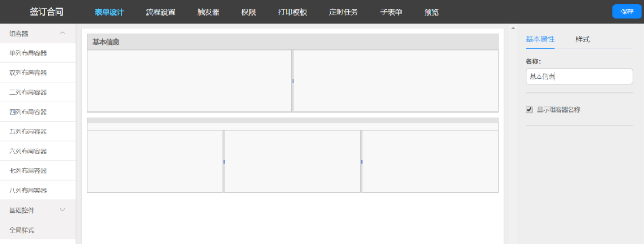Select 单列布局容器 from the sidebar
This screenshot has height=244, width=644.
(28, 53)
